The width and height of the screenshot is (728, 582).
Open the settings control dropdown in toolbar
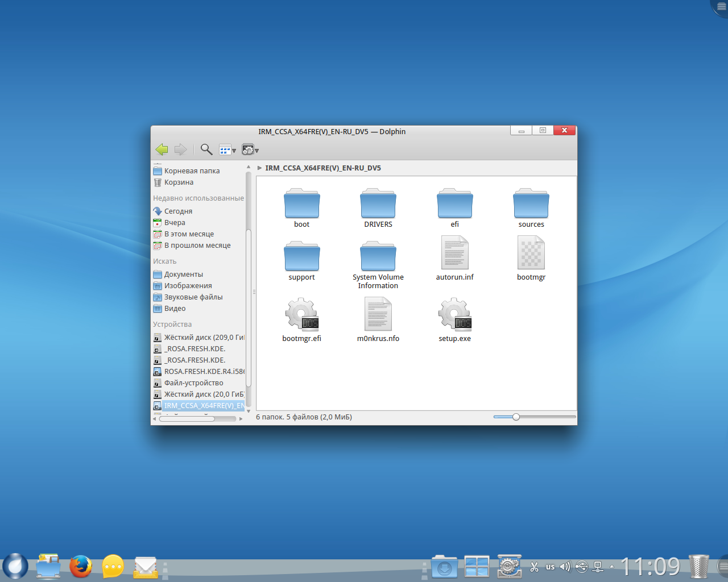point(250,150)
